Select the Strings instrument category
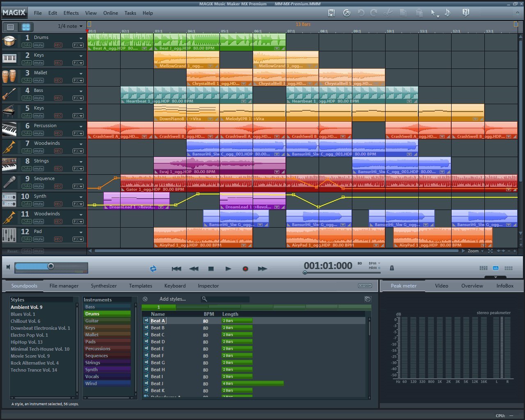This screenshot has height=420, width=525. (x=93, y=363)
